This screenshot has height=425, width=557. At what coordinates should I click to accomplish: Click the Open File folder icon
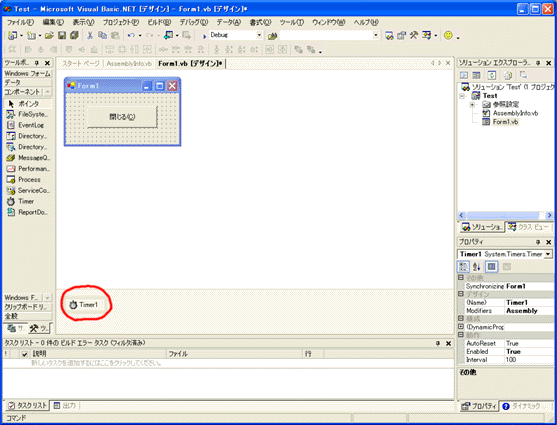[x=49, y=35]
